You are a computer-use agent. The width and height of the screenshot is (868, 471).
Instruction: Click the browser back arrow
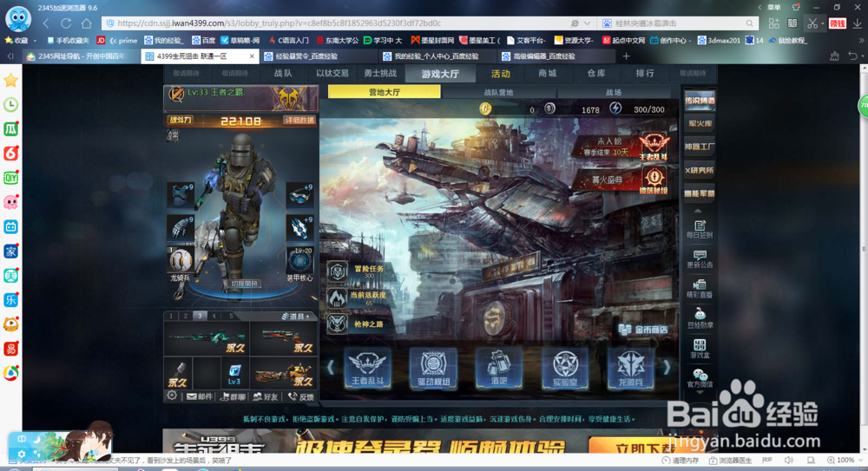46,23
